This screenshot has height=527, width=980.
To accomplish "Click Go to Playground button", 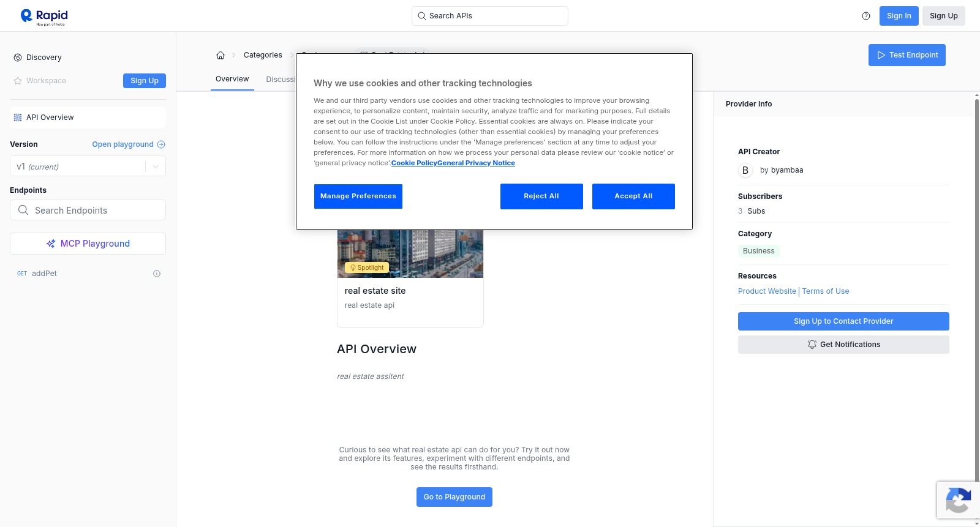I will coord(454,497).
